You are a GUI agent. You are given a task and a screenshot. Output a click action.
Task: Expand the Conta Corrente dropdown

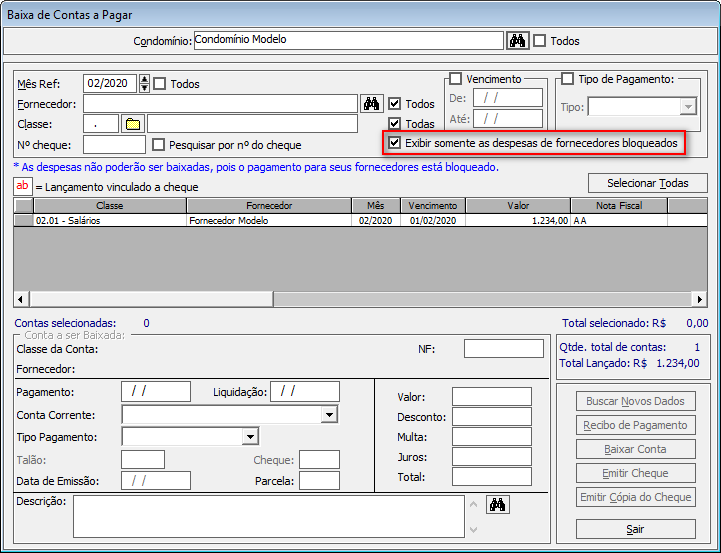tap(329, 415)
